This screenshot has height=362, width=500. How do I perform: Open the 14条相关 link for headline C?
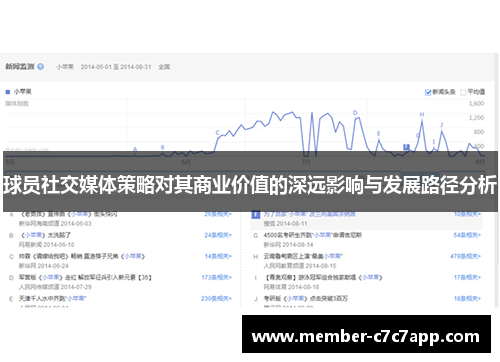click(218, 256)
